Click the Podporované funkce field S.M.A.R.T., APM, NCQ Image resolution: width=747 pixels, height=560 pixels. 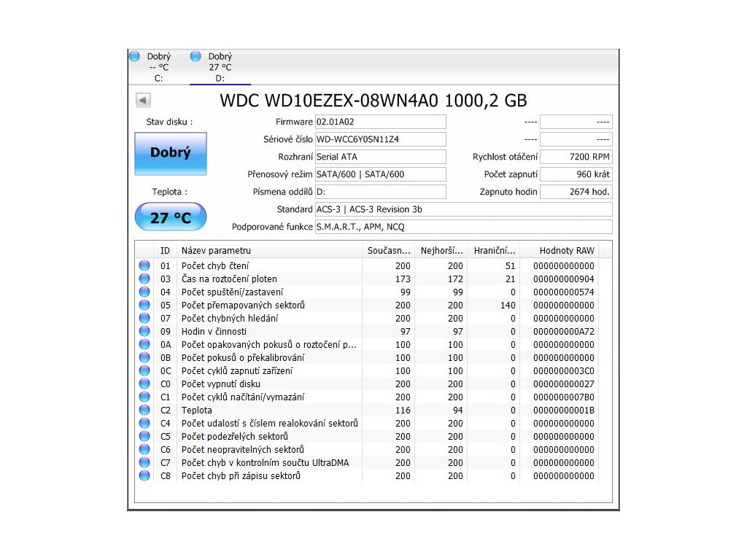463,227
